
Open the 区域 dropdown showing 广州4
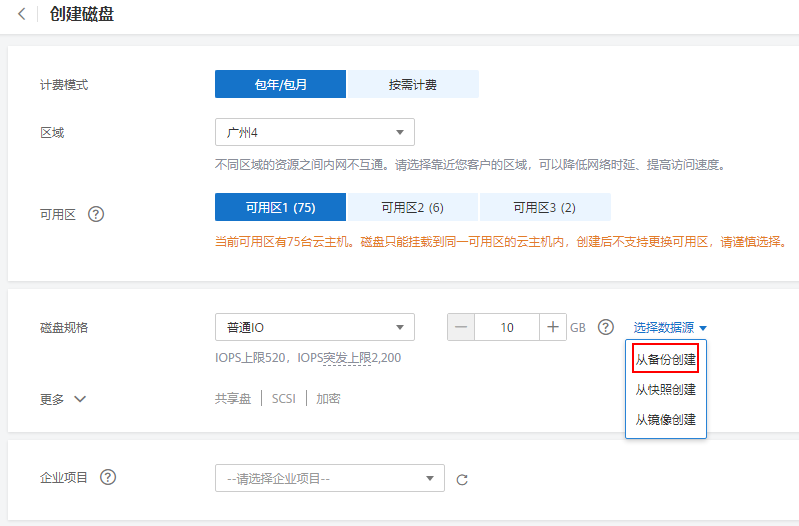[x=314, y=132]
